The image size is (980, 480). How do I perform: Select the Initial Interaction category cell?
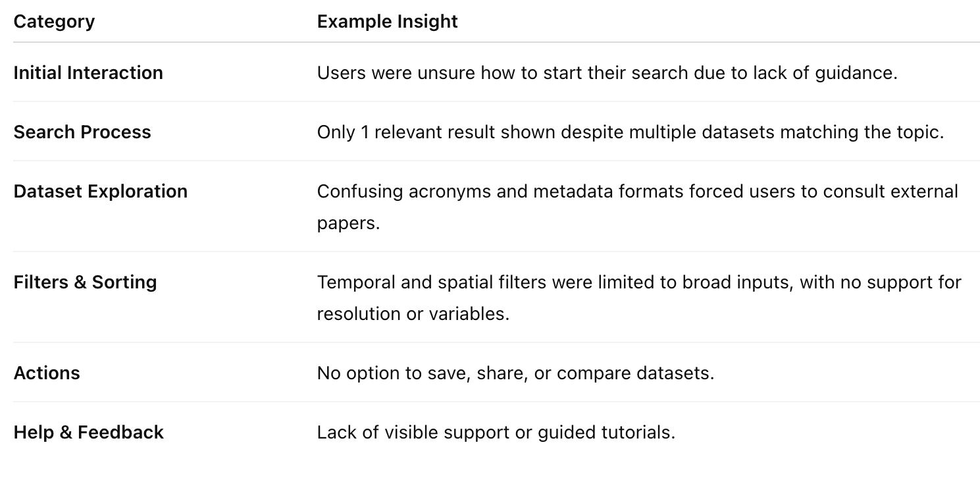coord(88,72)
